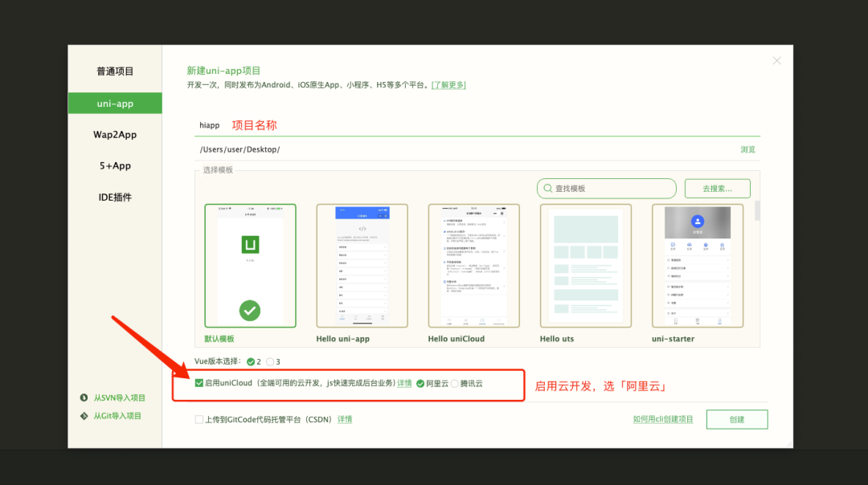Screen dimensions: 868x485
Task: Select the Hello uni-app template thumbnail
Action: [362, 266]
